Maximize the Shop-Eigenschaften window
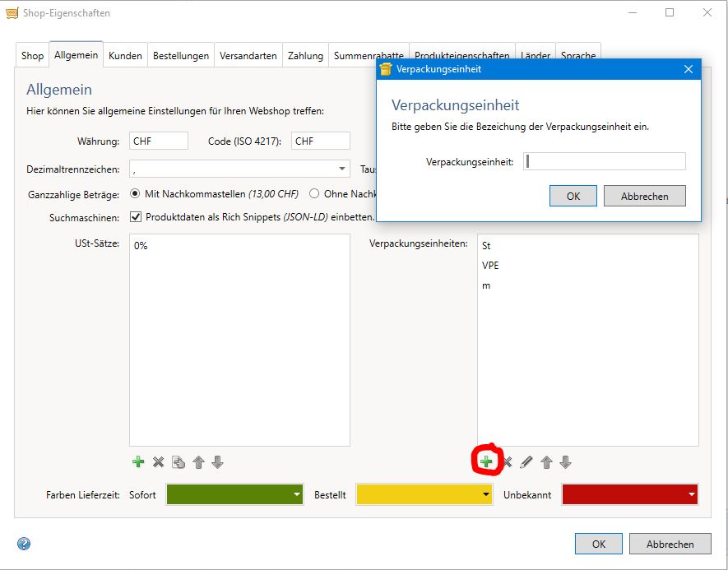 click(x=670, y=12)
